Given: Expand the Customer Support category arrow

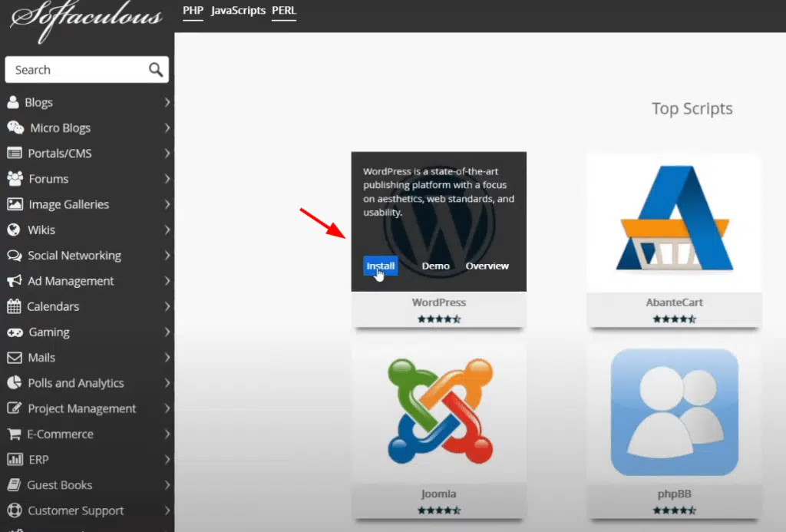Looking at the screenshot, I should tap(167, 511).
